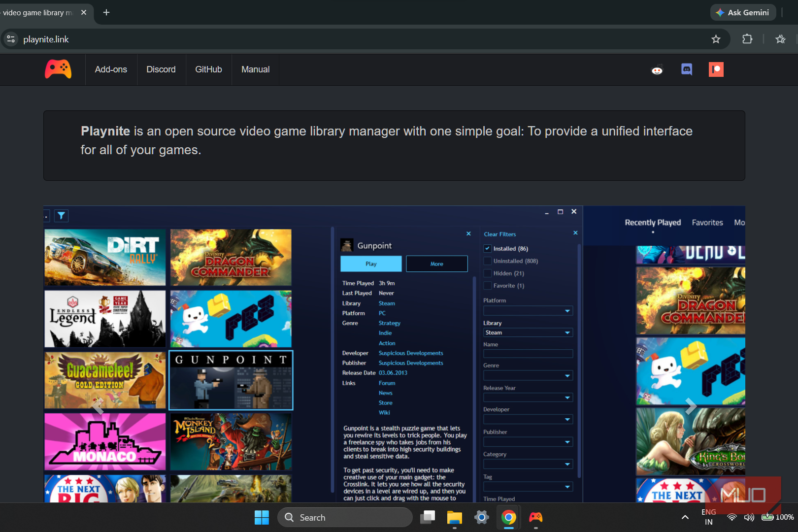This screenshot has width=798, height=532.
Task: Open the Discord menu item
Action: point(161,69)
